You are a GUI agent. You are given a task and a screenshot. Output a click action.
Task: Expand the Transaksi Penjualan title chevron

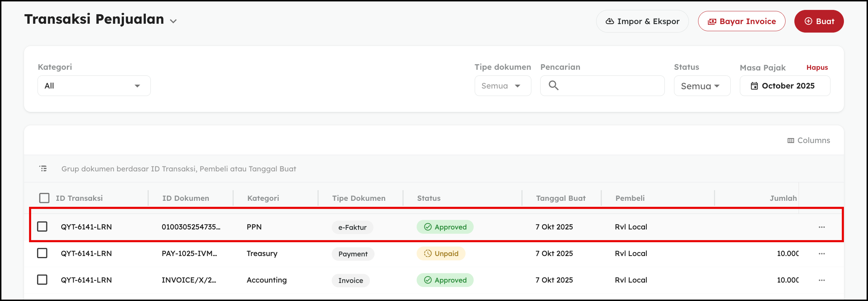173,21
